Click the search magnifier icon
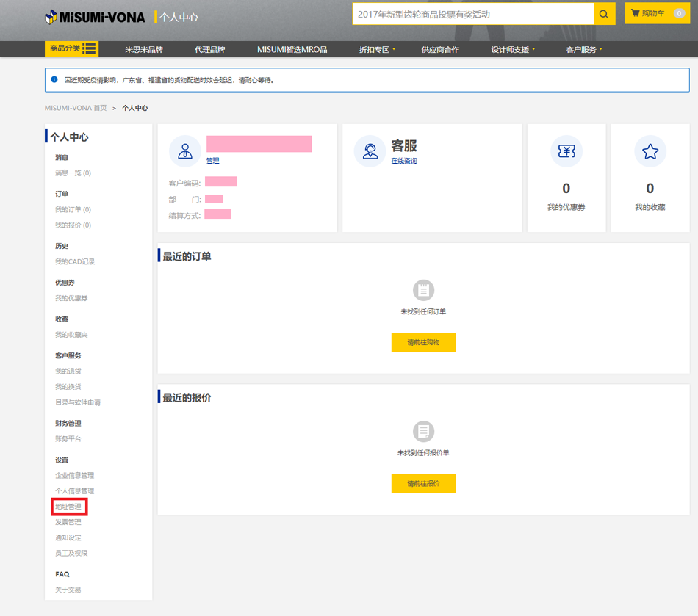 (604, 14)
